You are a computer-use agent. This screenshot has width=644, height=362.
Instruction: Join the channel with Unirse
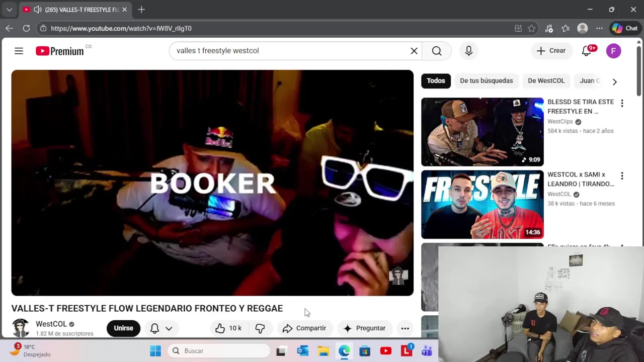click(x=123, y=328)
